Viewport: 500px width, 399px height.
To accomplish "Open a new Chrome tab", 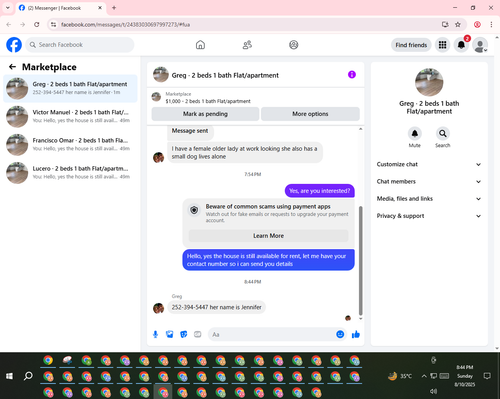I will click(x=114, y=8).
